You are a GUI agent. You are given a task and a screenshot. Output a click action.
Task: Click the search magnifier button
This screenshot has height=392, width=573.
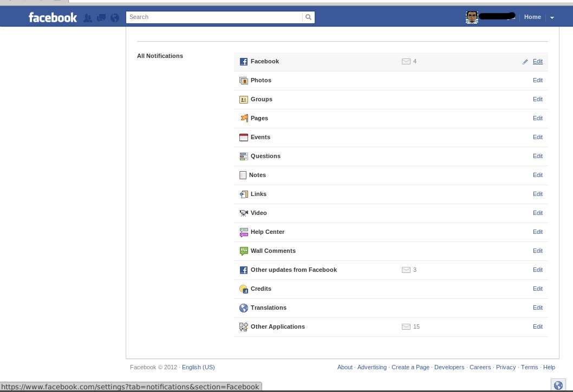click(x=308, y=17)
